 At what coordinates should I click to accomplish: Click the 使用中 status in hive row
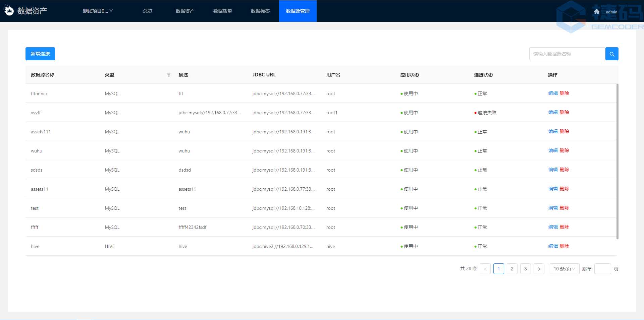point(409,246)
